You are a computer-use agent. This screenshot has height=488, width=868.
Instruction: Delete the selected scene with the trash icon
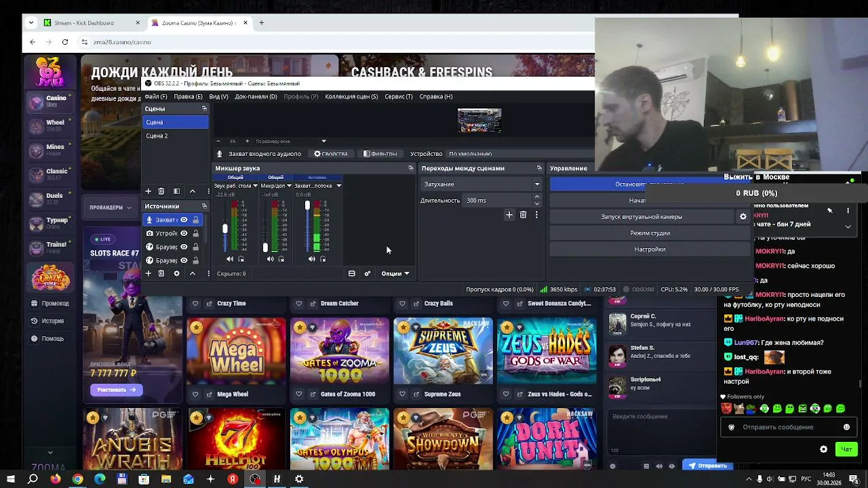click(161, 191)
